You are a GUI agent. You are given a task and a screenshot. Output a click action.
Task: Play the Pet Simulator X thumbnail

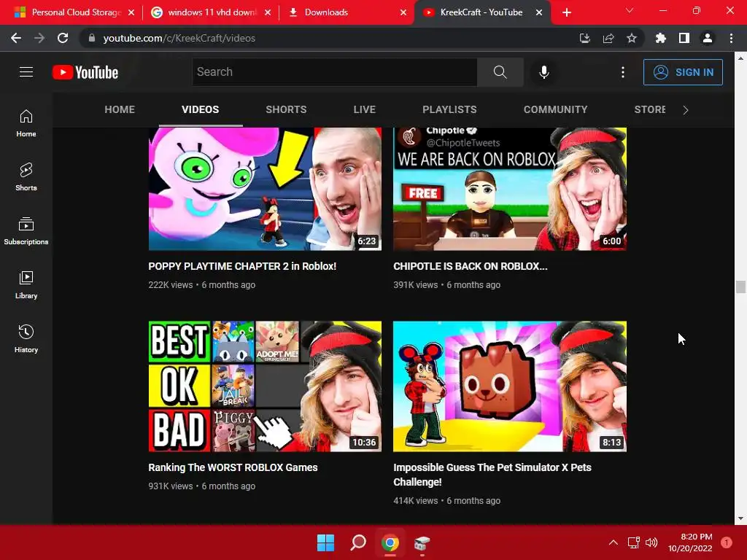coord(510,386)
